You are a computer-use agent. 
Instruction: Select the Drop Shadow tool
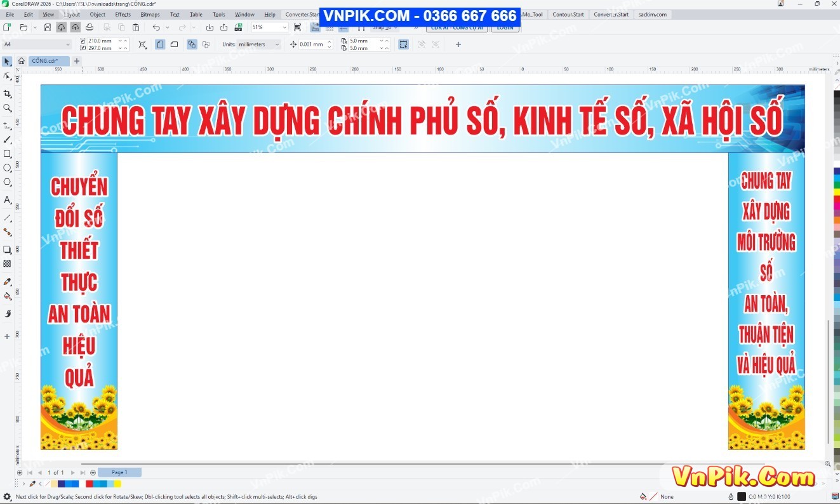click(x=7, y=250)
